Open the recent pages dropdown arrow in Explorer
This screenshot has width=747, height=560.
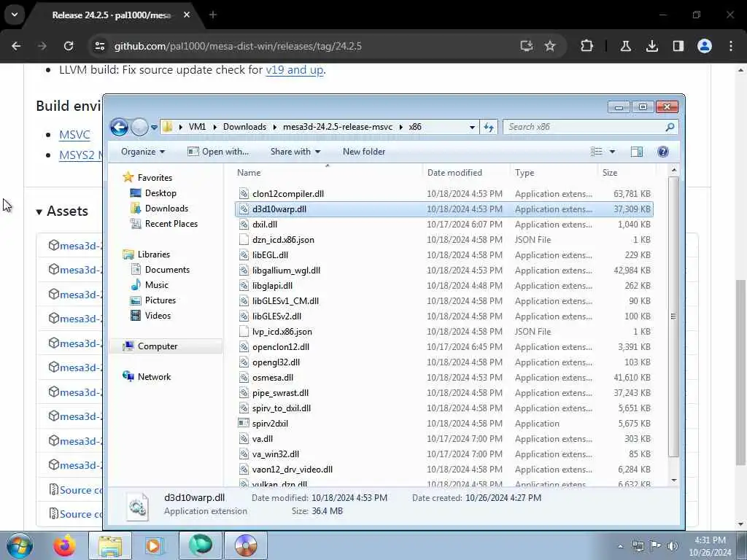point(154,127)
